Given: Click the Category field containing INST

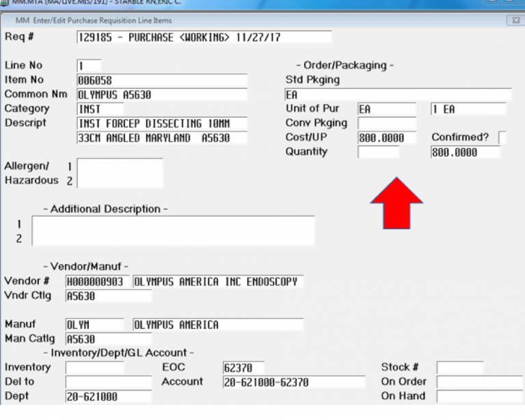Looking at the screenshot, I should (x=100, y=109).
